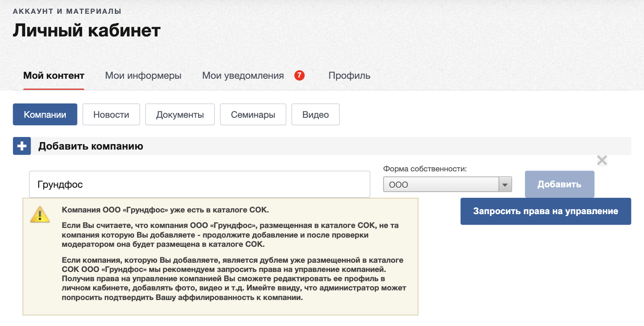This screenshot has height=326, width=644.
Task: Close the add company form with X
Action: (x=602, y=160)
